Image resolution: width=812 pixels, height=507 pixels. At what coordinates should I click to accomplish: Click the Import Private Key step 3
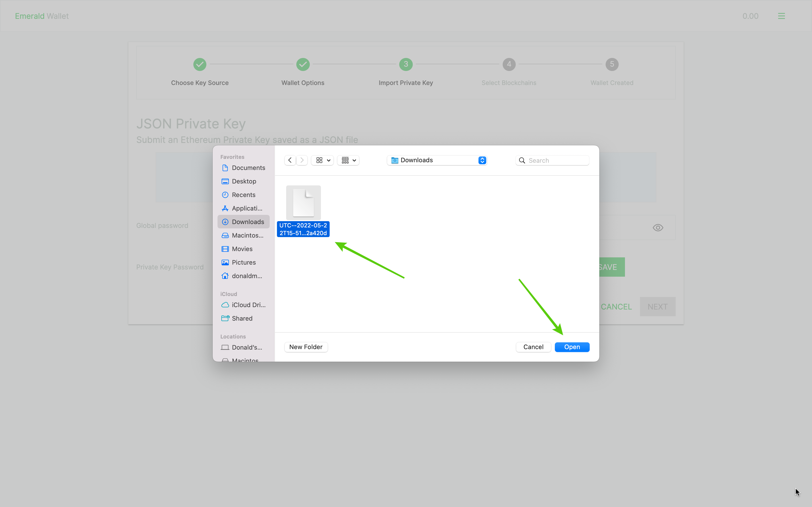pyautogui.click(x=406, y=64)
